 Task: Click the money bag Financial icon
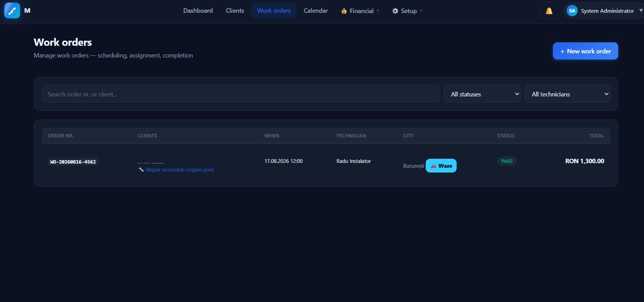(x=344, y=11)
